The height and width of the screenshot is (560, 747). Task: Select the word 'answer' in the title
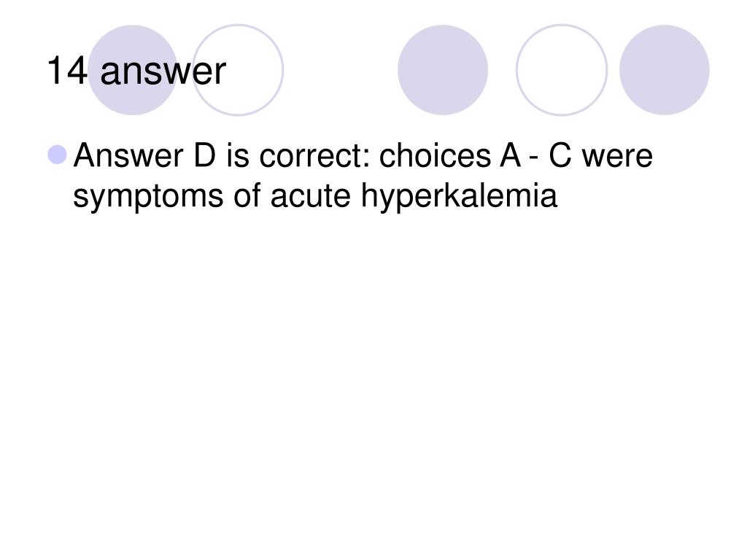pos(163,74)
